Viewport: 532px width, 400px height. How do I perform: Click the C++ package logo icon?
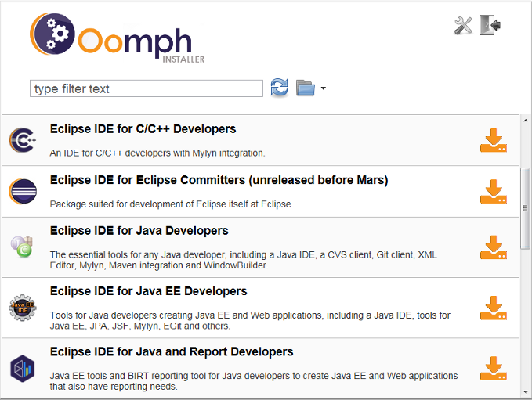coord(22,141)
